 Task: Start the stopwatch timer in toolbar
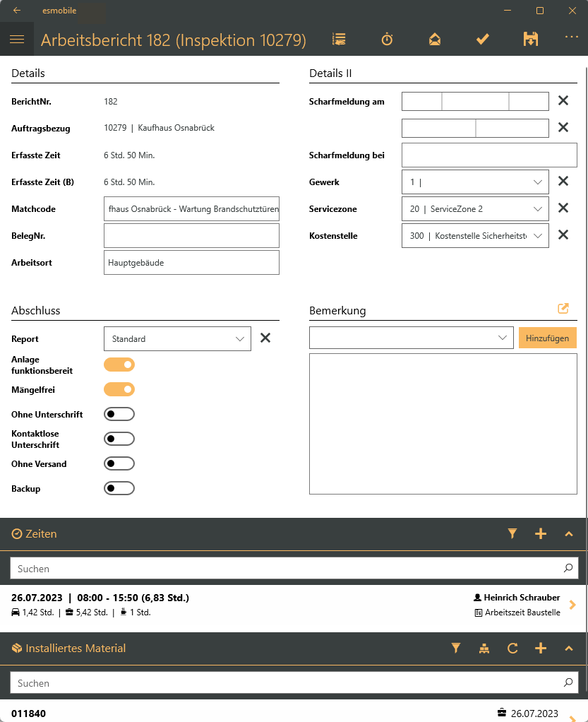(x=387, y=39)
